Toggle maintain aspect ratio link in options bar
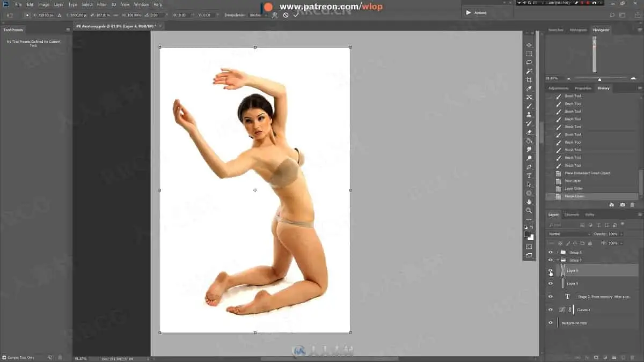The width and height of the screenshot is (644, 362). [116, 15]
